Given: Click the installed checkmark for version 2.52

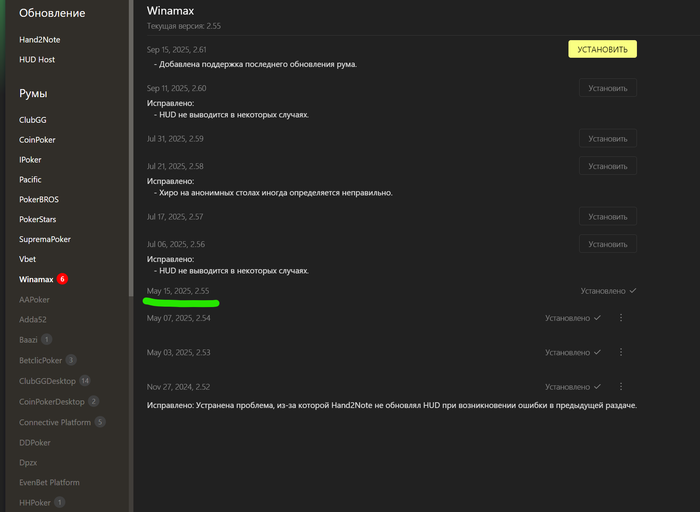Looking at the screenshot, I should point(597,387).
